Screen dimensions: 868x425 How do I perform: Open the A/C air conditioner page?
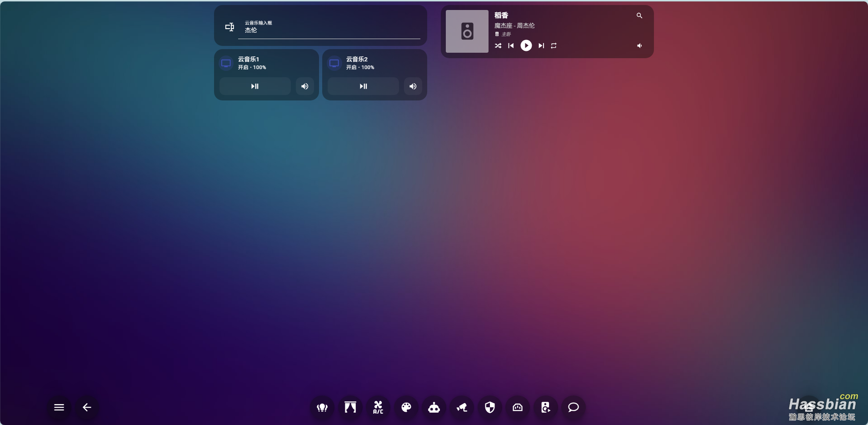coord(378,407)
